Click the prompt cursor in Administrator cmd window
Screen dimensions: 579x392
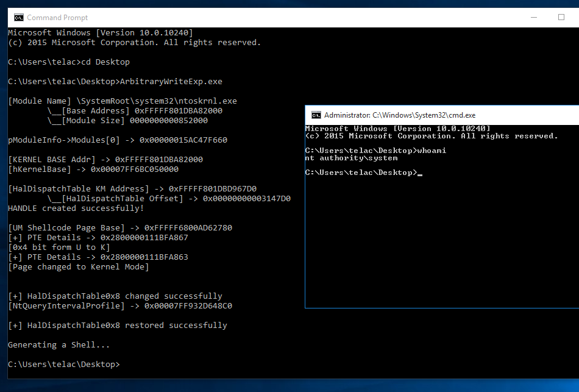[x=420, y=174]
